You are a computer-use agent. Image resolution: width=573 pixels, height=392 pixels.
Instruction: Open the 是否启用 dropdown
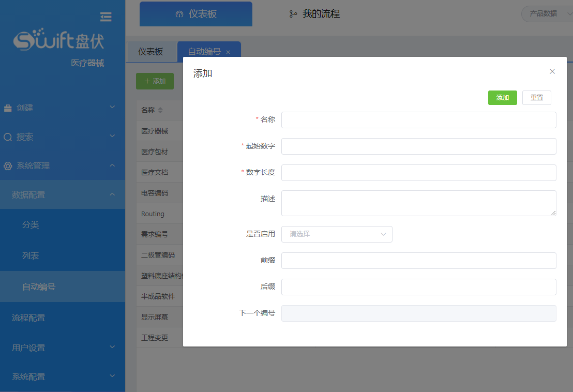[x=337, y=234]
